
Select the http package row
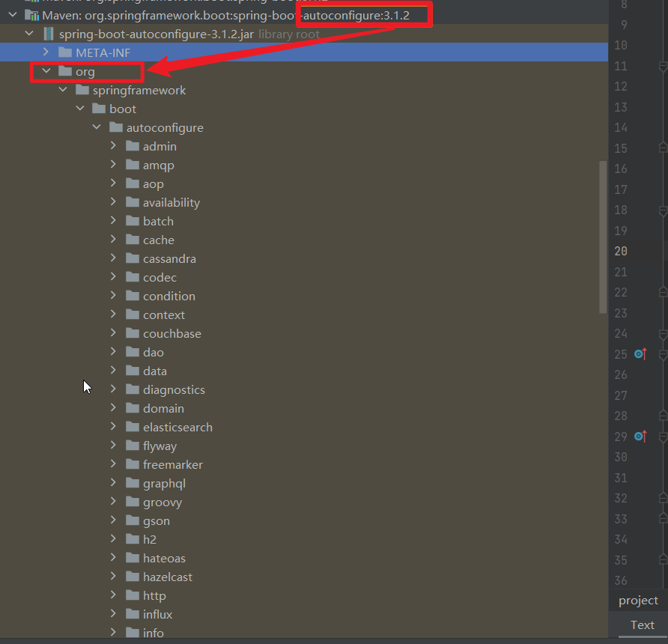point(304,596)
